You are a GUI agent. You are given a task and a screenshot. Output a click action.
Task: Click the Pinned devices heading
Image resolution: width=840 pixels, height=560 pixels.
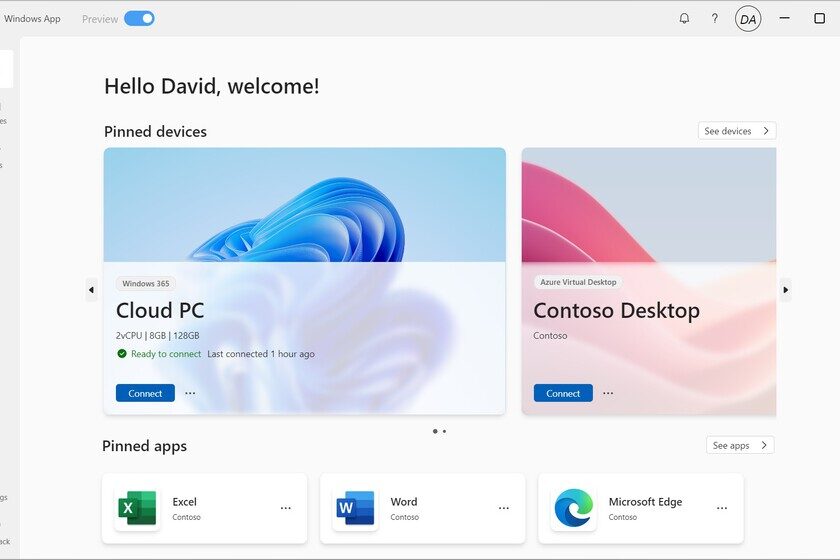(x=155, y=131)
